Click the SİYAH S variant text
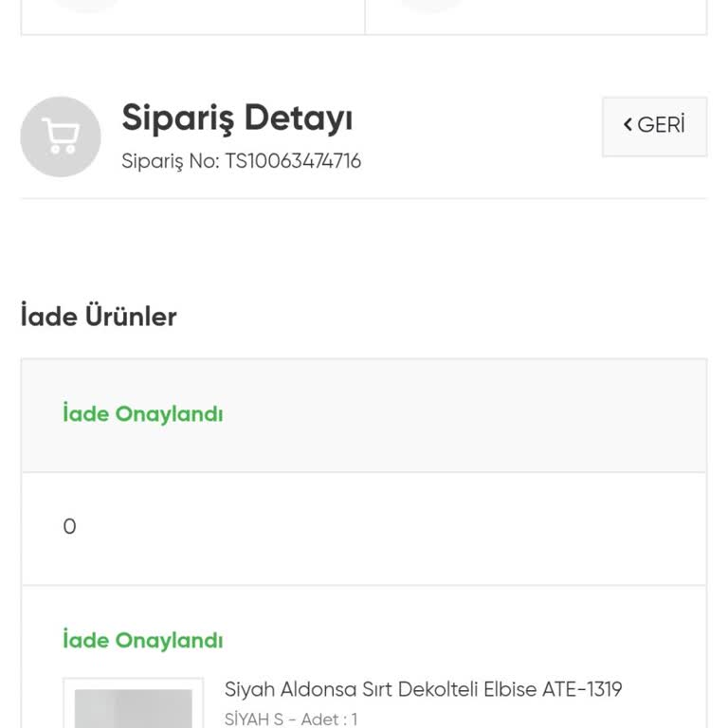The image size is (728, 728). [x=254, y=719]
